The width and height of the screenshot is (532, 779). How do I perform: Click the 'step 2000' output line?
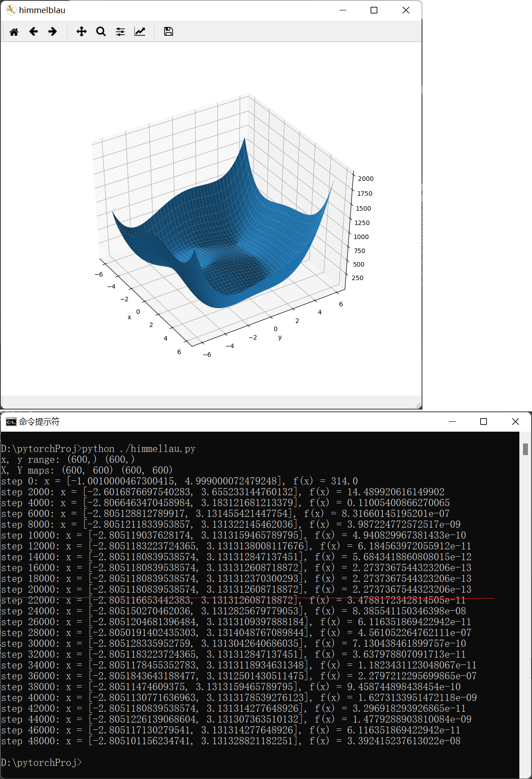[223, 492]
